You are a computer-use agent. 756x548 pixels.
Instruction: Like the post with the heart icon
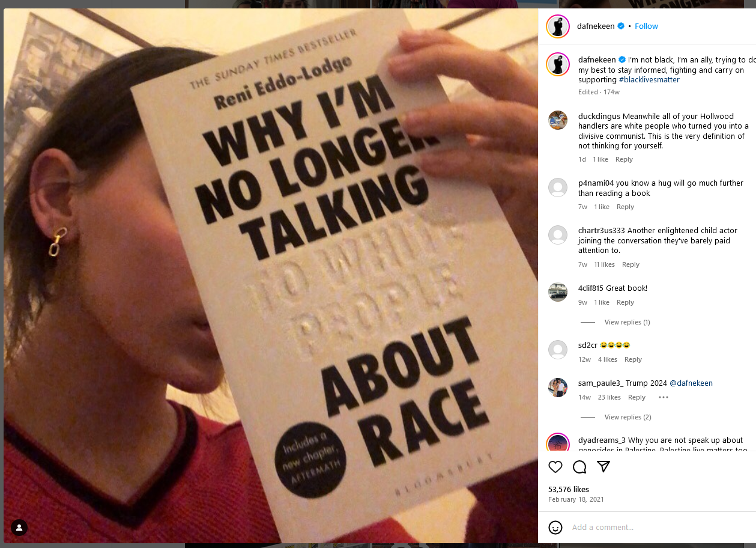coord(555,467)
